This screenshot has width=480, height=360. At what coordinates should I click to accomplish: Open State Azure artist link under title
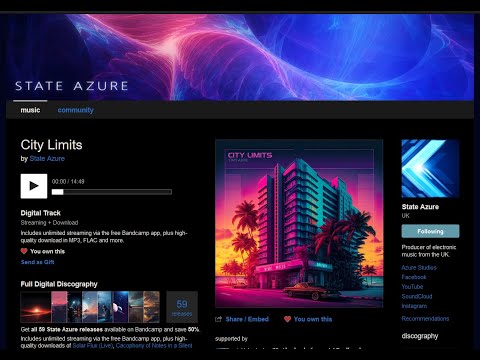[x=47, y=159]
